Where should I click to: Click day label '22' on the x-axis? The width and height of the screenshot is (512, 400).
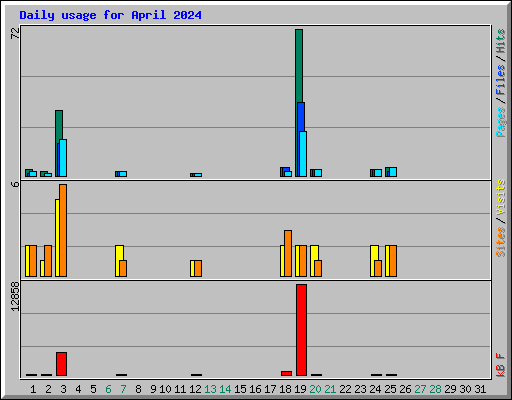coord(345,389)
